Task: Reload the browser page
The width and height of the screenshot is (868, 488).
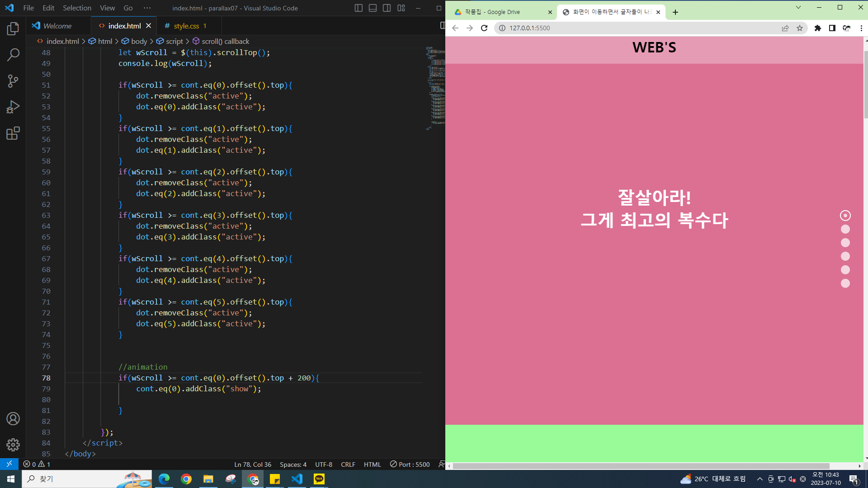Action: (484, 28)
